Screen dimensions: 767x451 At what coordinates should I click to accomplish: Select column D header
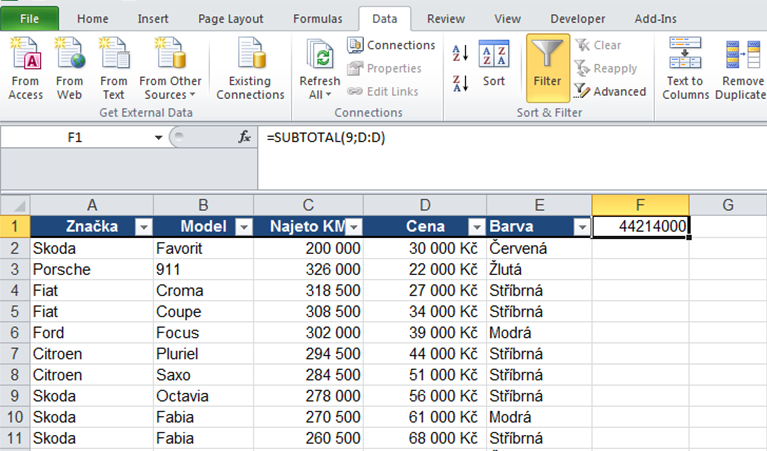[x=425, y=204]
